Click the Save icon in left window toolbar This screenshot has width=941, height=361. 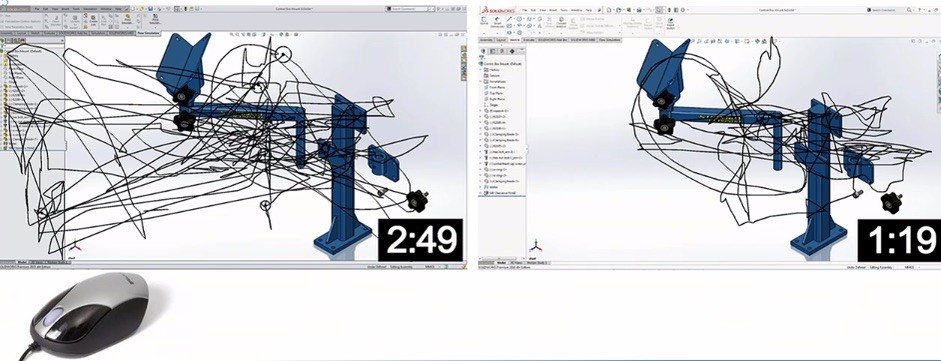(151, 9)
